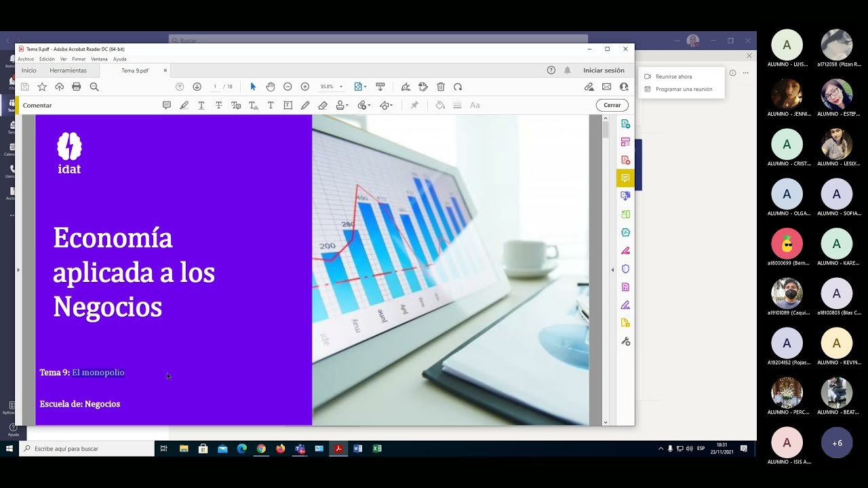Add a sticky note comment
This screenshot has width=868, height=488.
click(167, 105)
